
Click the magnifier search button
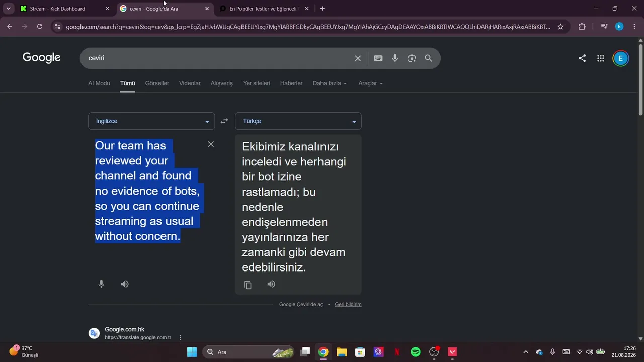tap(428, 58)
